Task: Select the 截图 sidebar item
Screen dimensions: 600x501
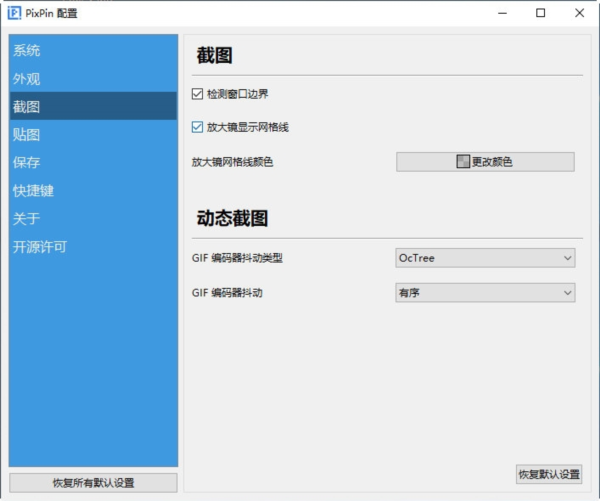Action: tap(93, 106)
